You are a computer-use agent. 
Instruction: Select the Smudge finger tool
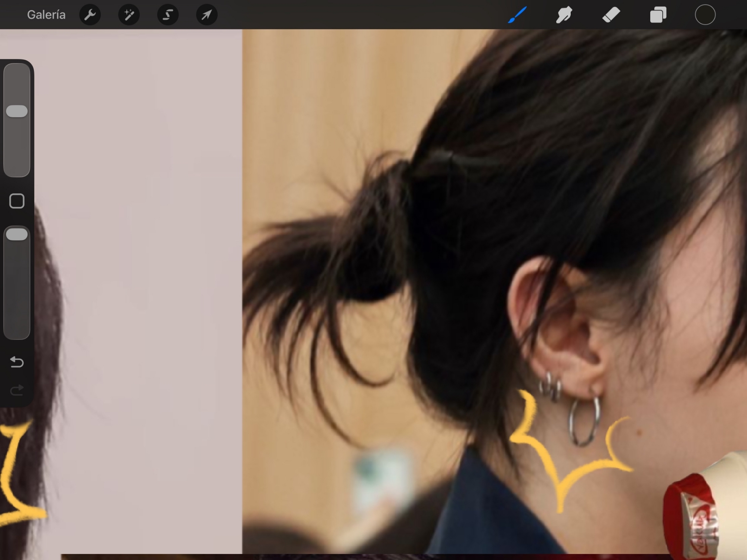tap(564, 15)
